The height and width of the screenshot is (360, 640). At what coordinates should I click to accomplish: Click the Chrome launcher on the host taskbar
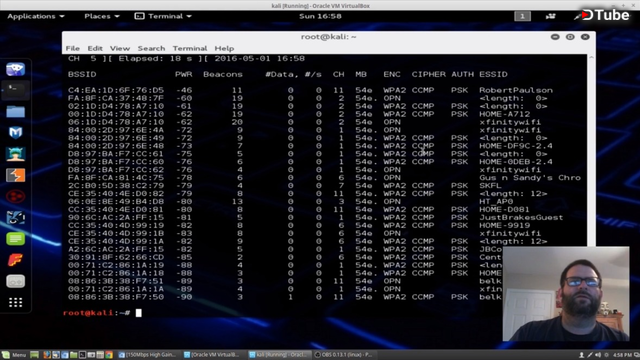point(109,355)
